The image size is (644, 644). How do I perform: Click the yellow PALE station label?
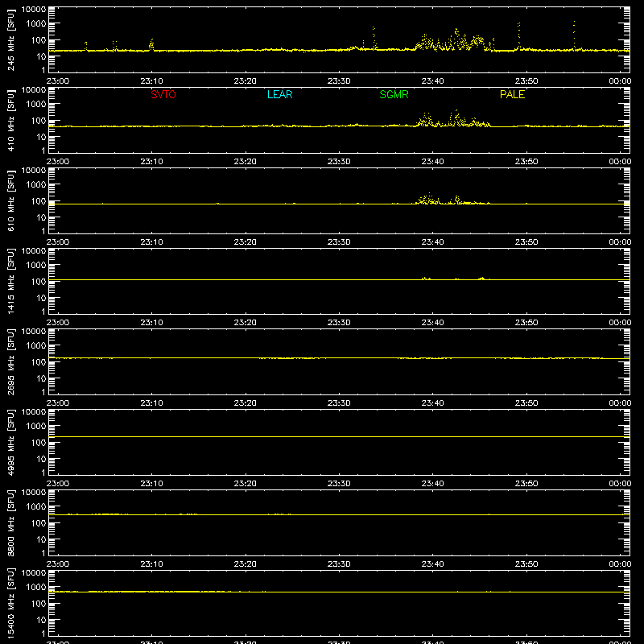[x=512, y=94]
